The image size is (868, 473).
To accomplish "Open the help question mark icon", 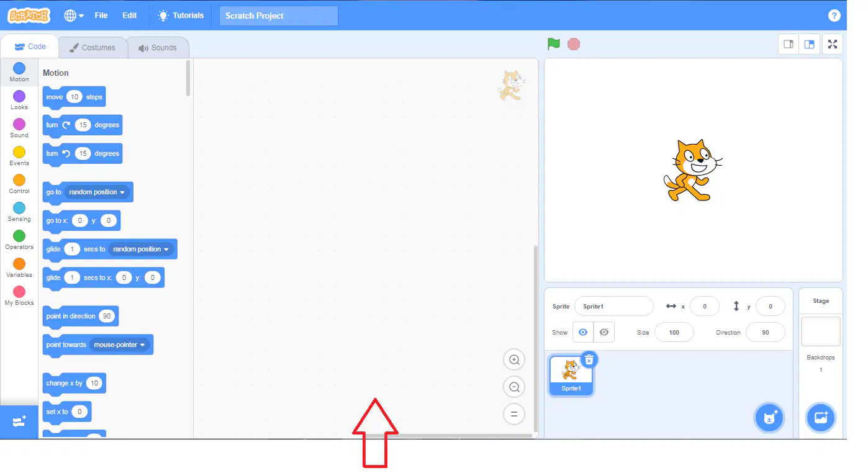I will coord(834,16).
